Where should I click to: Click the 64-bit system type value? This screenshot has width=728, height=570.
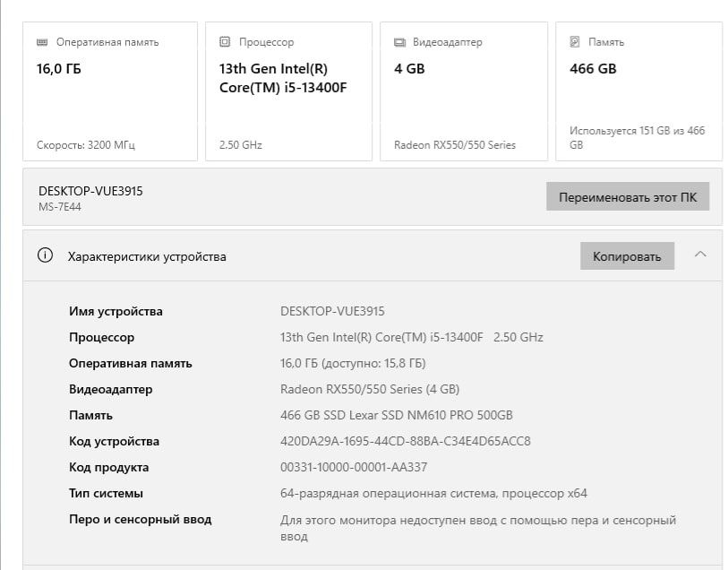pyautogui.click(x=433, y=493)
